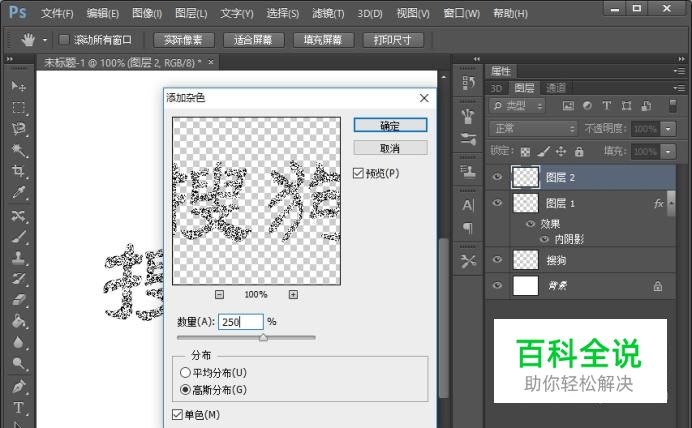This screenshot has width=692, height=428.
Task: Open the Hand tool preset picker arrow
Action: [45, 40]
